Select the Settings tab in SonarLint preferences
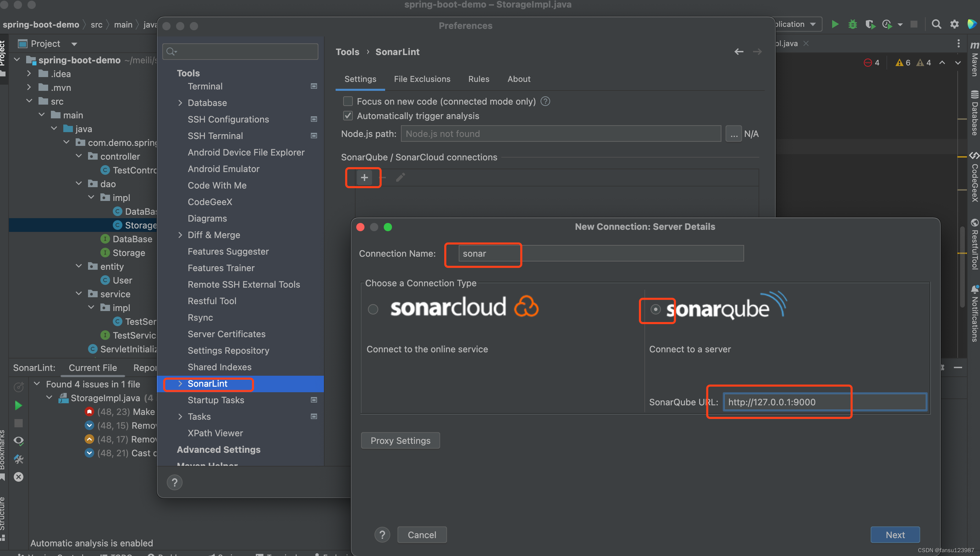 [x=360, y=79]
